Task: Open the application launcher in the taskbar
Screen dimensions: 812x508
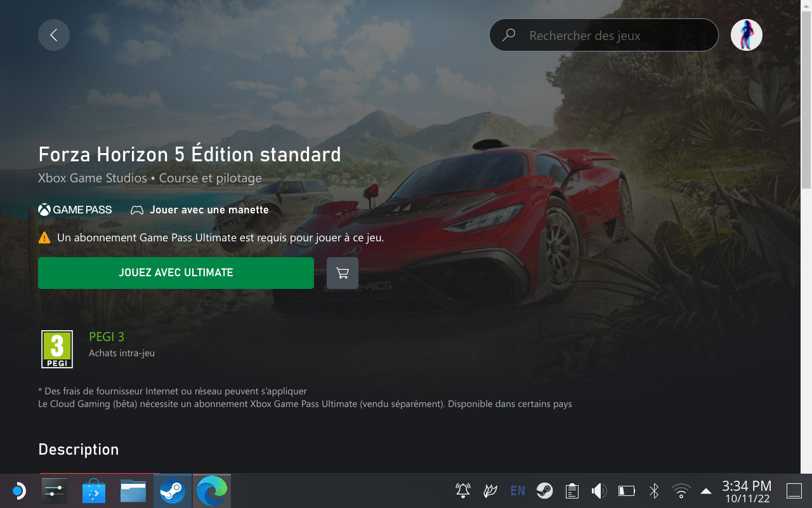Action: [18, 491]
